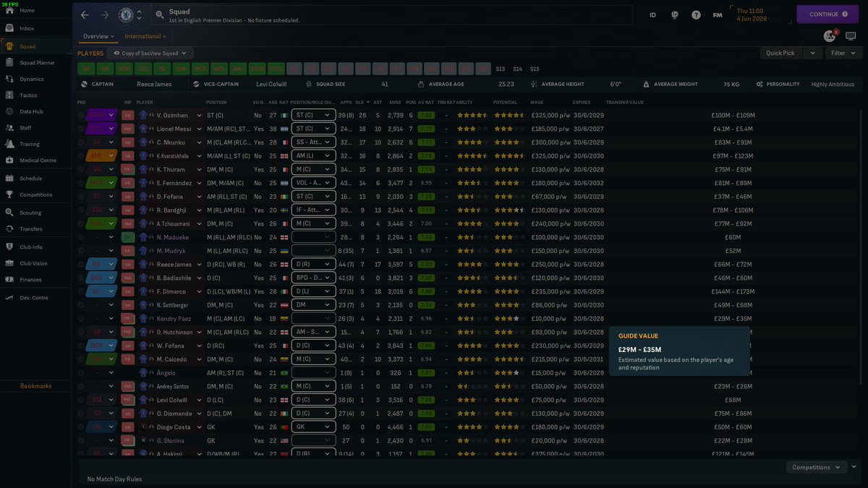Open the Squad Planner sidebar icon
Image resolution: width=868 pixels, height=488 pixels.
9,63
